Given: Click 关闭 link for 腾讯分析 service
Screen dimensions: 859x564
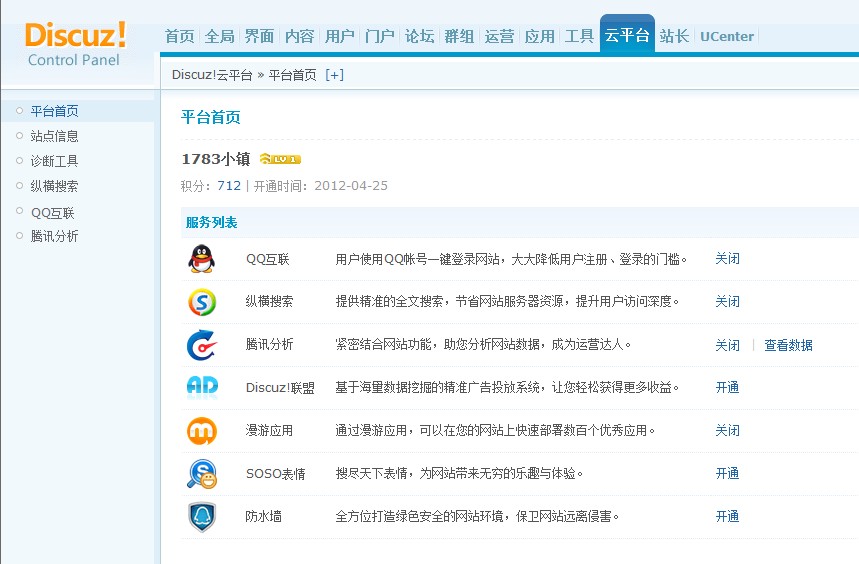Looking at the screenshot, I should coord(728,345).
